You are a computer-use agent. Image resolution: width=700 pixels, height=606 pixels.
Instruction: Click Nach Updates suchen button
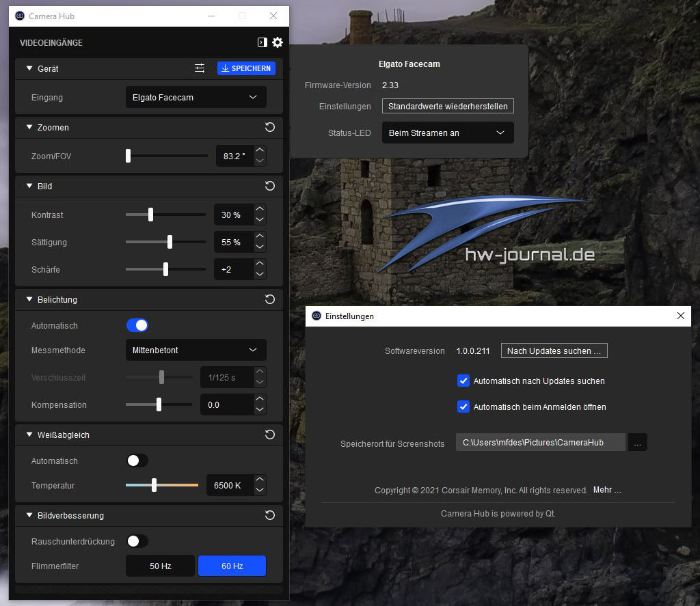[x=554, y=350]
